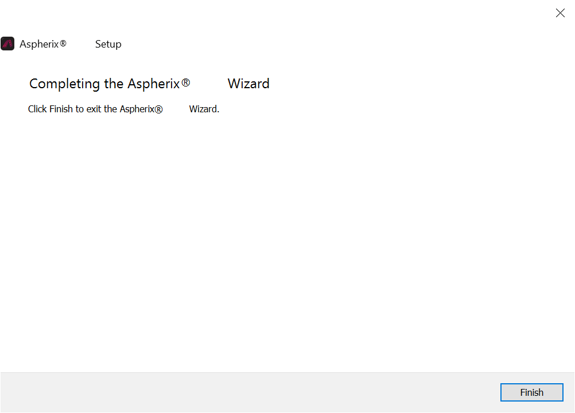Click the registered symbol in title label
575x413 pixels.
(x=63, y=44)
